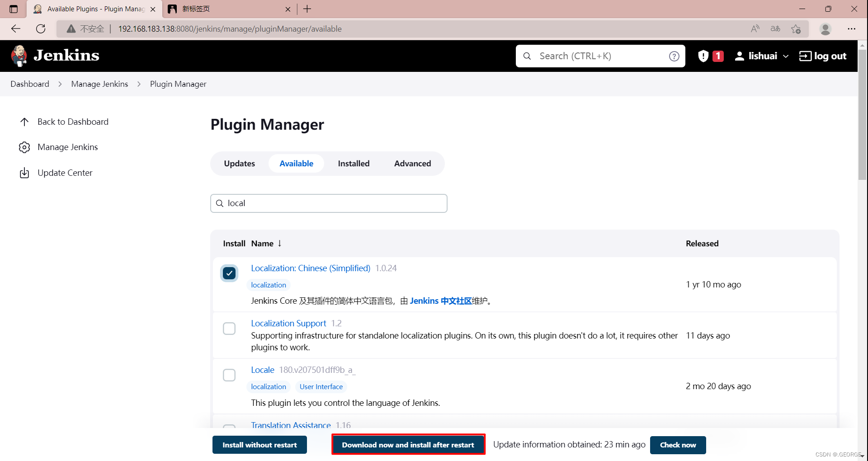Click the Released column header
Viewport: 868px width, 461px height.
(702, 244)
